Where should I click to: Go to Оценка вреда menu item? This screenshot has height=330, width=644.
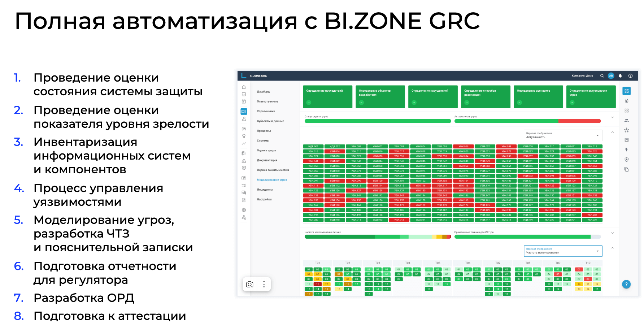pos(266,150)
